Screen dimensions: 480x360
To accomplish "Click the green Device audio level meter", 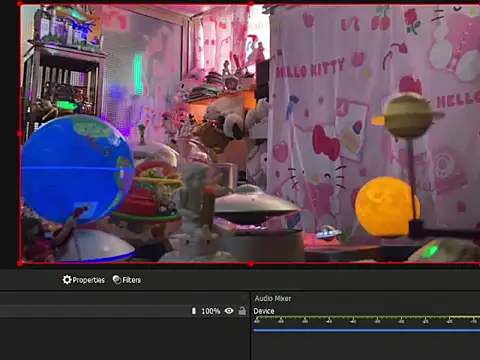I will (x=367, y=317).
